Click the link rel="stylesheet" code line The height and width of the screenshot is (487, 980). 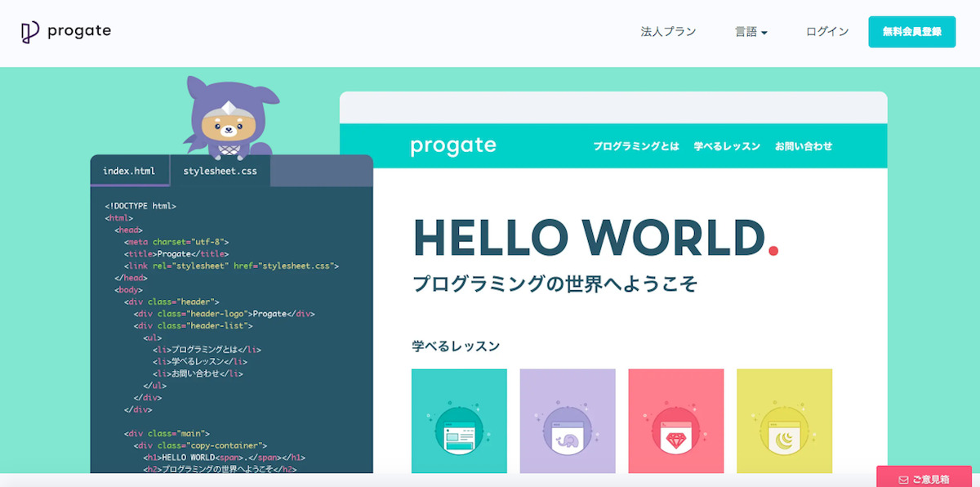(x=231, y=266)
